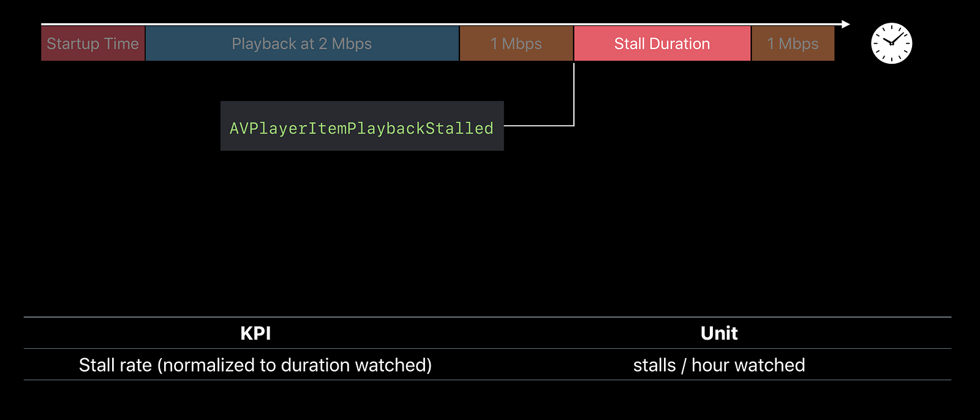
Task: Click the "(normalized to duration watched)" parenthetical
Action: click(x=295, y=365)
